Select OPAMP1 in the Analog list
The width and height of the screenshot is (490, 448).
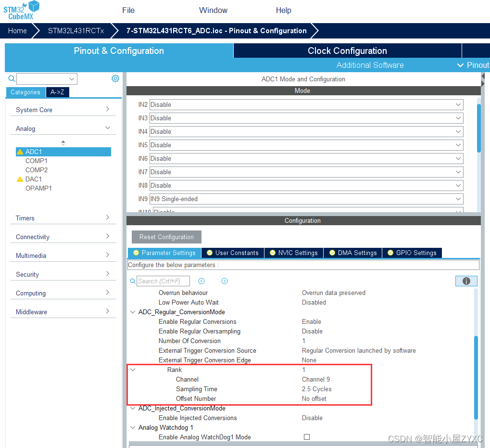coord(38,188)
